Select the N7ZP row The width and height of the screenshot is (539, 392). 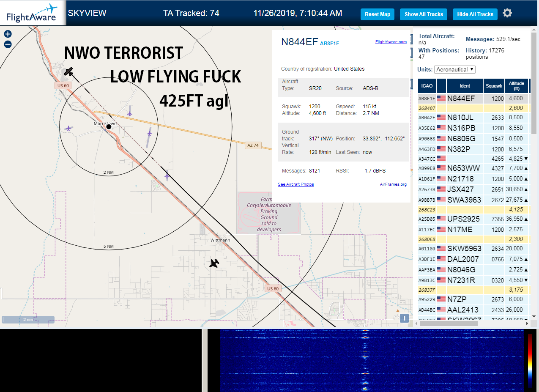tap(473, 299)
